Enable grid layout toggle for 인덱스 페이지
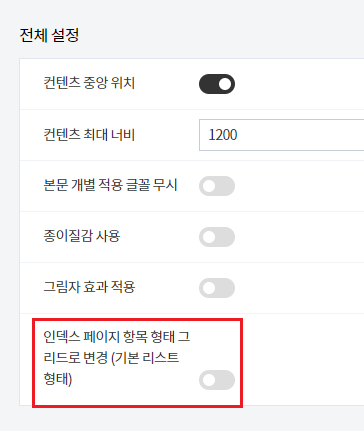The width and height of the screenshot is (364, 431). (217, 380)
